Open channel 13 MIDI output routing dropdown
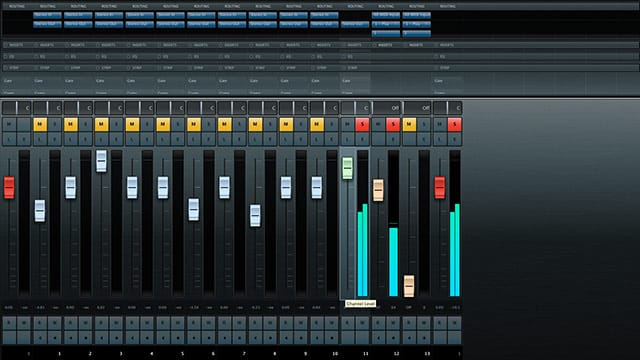This screenshot has width=640, height=360. pos(416,24)
